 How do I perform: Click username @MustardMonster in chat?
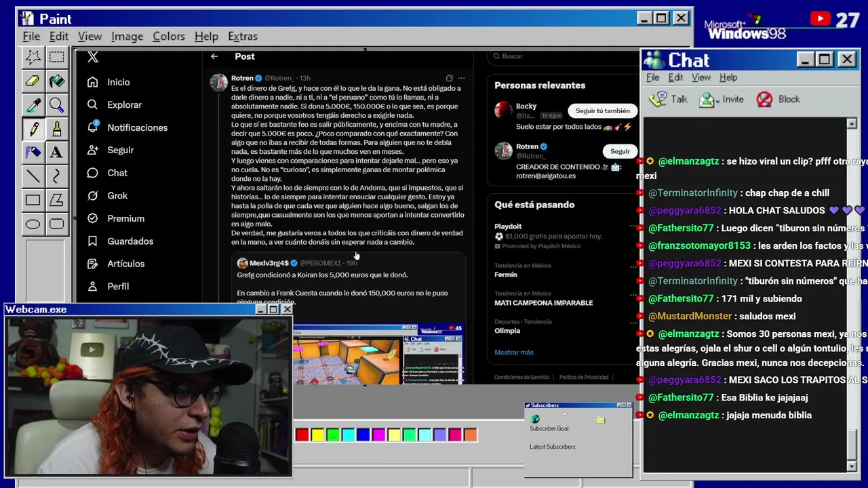(x=690, y=317)
